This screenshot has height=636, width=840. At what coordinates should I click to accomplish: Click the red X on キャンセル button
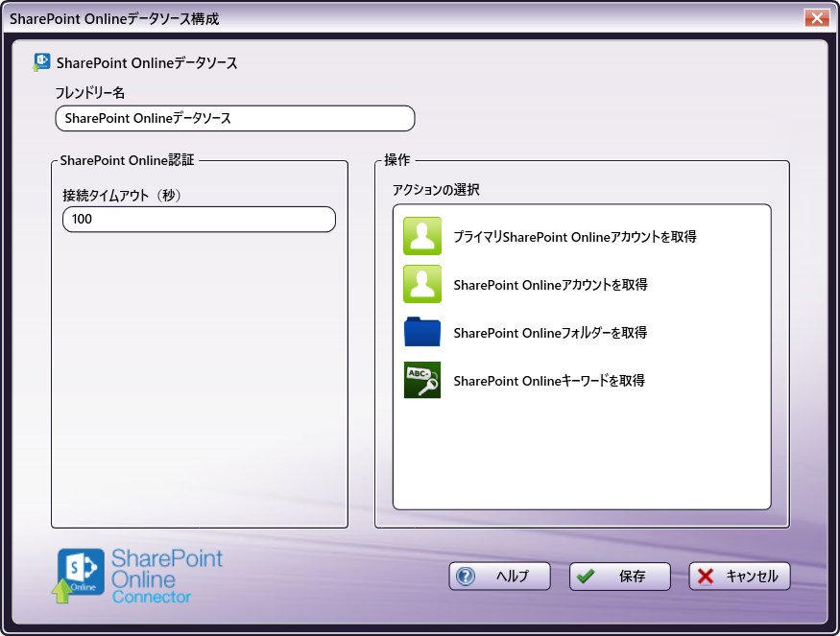click(706, 577)
